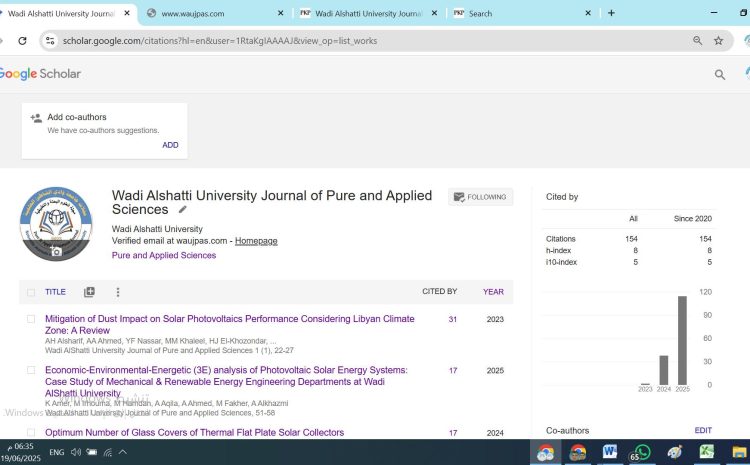Click Pure and Applied Sciences interest link
Screen dimensions: 750x465
[164, 255]
